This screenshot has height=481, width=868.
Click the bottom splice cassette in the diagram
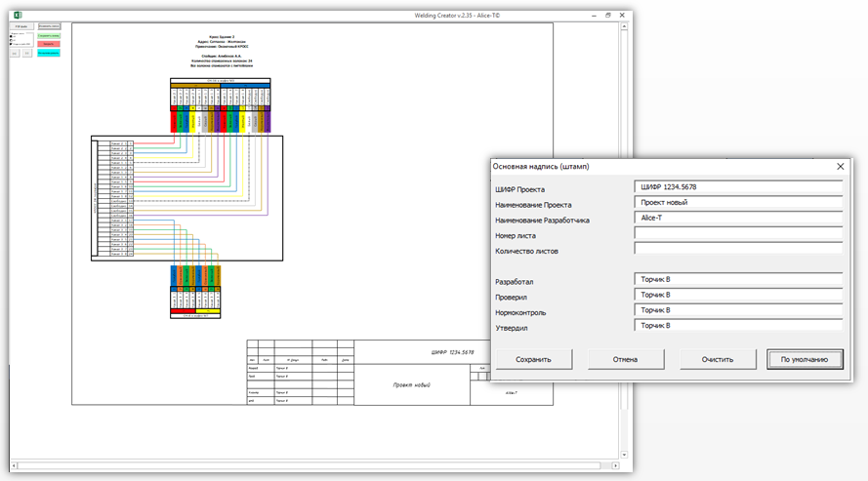pos(195,292)
